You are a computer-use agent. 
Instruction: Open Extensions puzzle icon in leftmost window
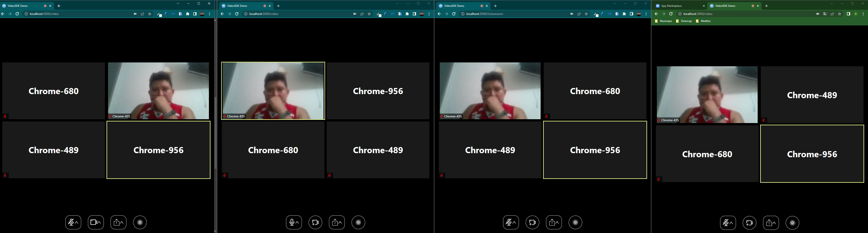[x=188, y=14]
